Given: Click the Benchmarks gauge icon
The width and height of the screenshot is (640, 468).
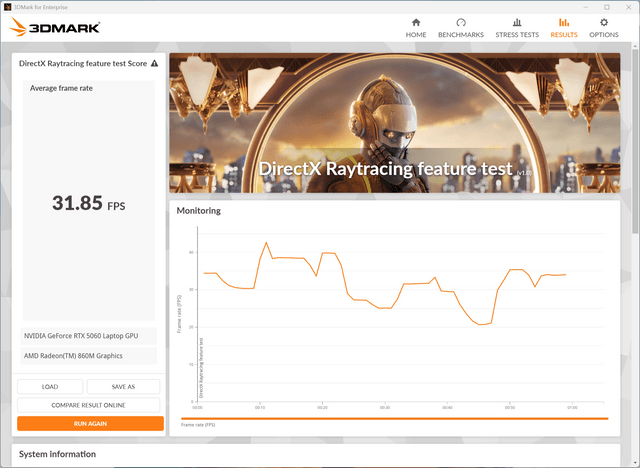Looking at the screenshot, I should [461, 22].
